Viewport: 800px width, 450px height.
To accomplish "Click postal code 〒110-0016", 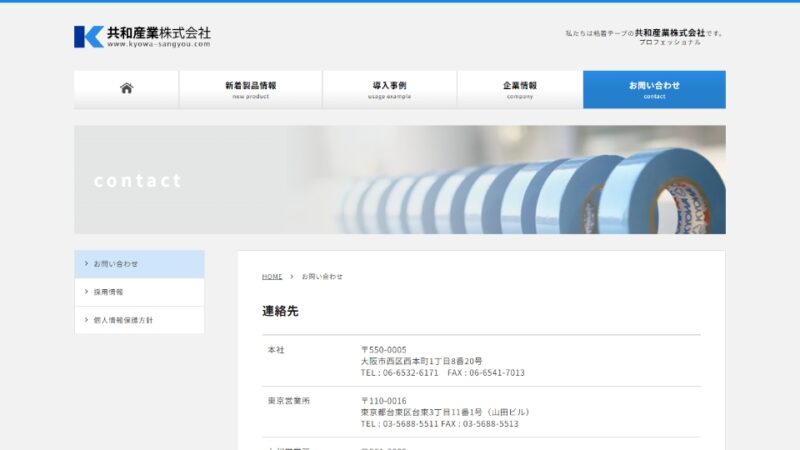I will pos(384,401).
